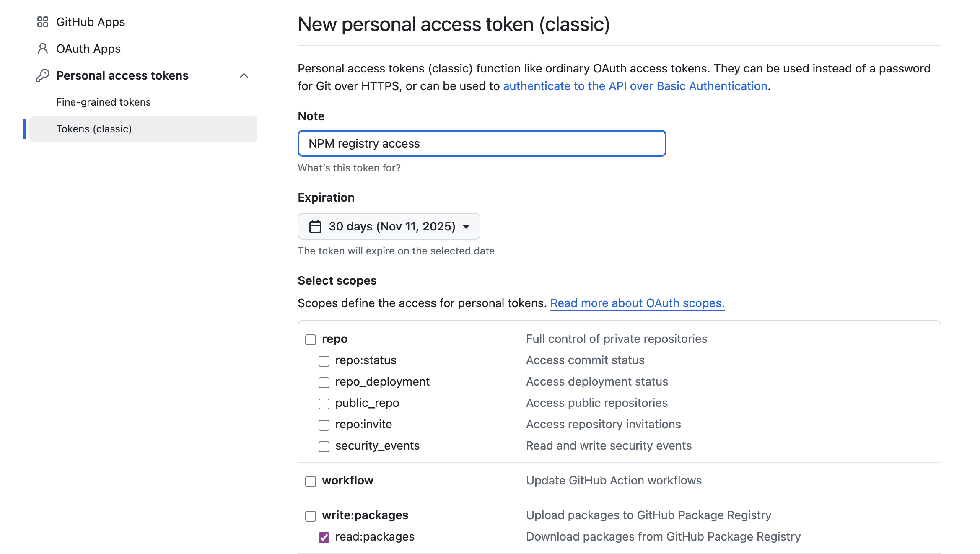This screenshot has height=554, width=980.
Task: Enable the workflow scope checkbox
Action: (x=311, y=481)
